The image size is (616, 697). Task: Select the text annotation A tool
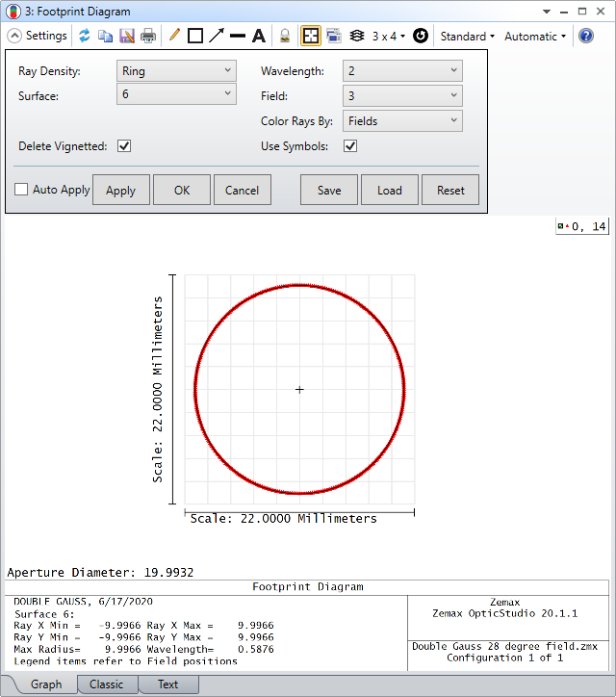pos(259,36)
